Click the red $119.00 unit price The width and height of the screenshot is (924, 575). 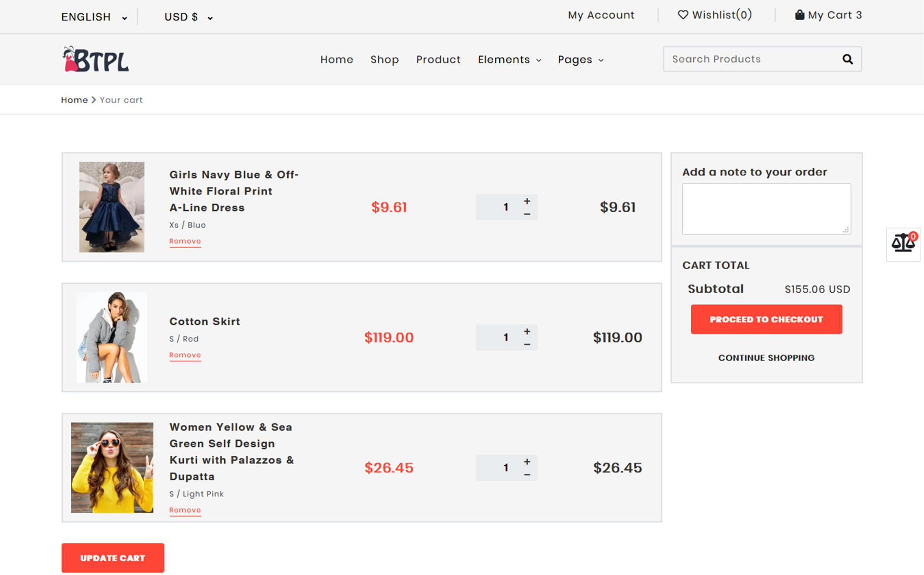tap(389, 337)
